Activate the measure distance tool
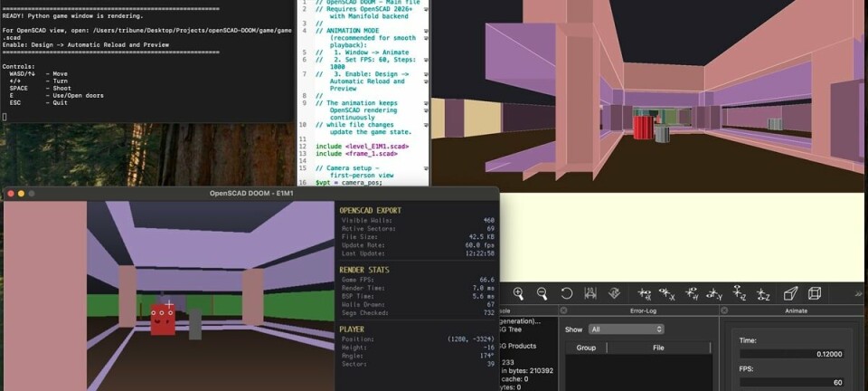This screenshot has height=391, width=868. 590,293
